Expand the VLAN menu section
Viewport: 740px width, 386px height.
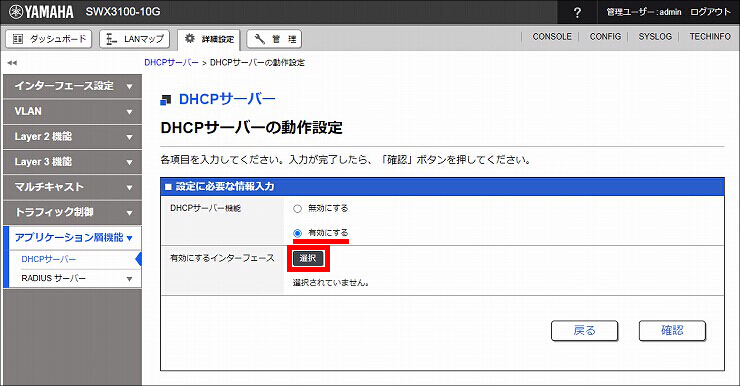[x=72, y=111]
